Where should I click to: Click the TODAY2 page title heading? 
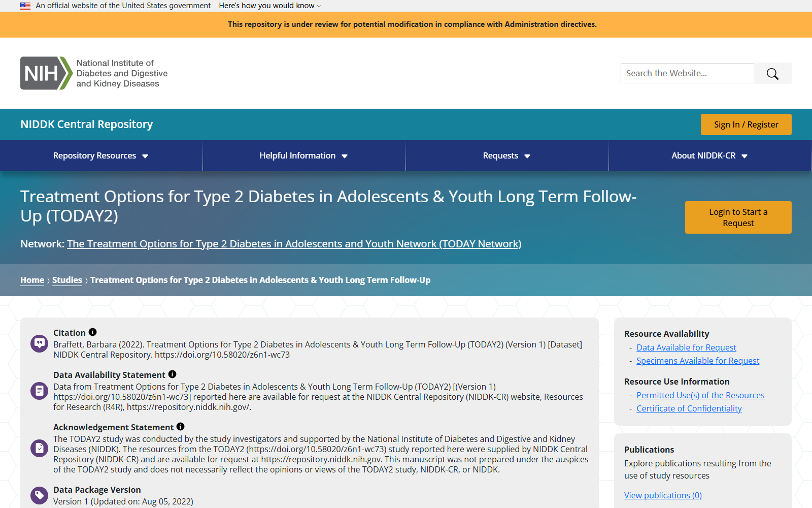pyautogui.click(x=328, y=206)
